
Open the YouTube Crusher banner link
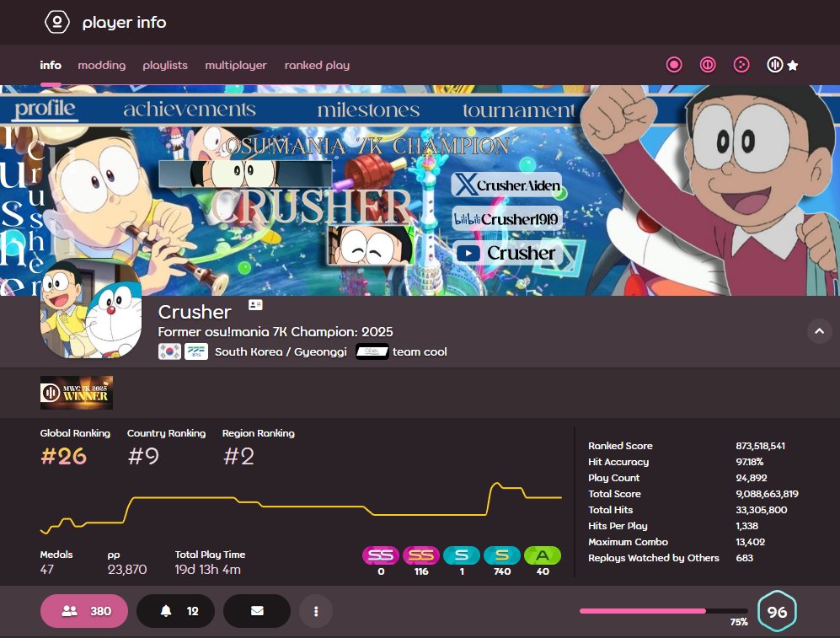(507, 252)
